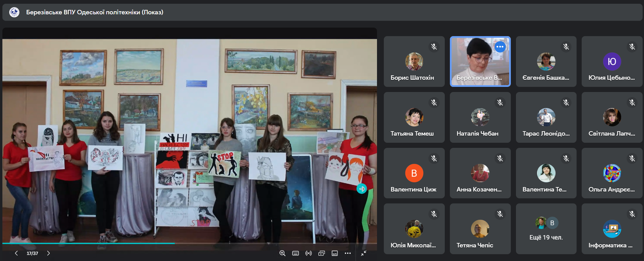Screen dimensions: 644x261
Task: Click the live broadcast signal icon
Action: pos(309,253)
